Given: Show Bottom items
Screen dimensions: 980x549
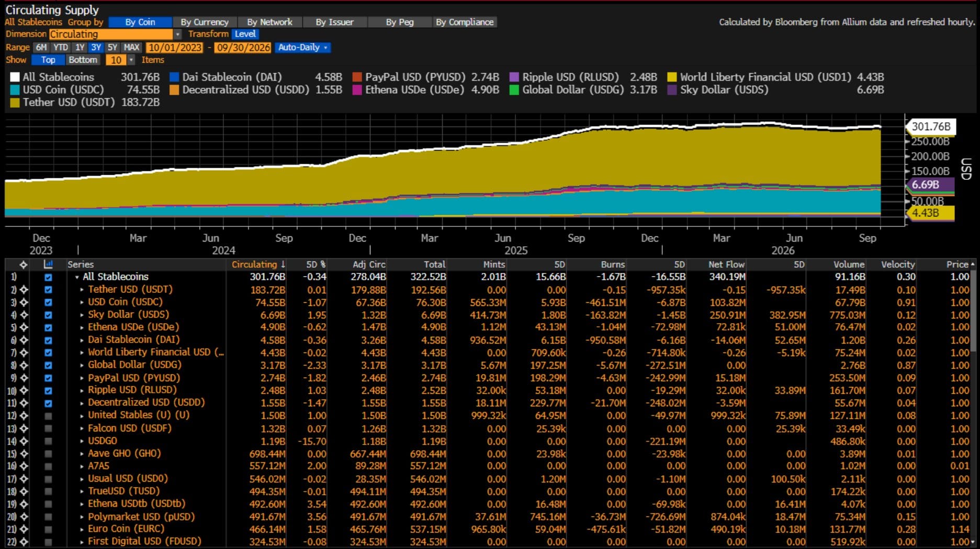Looking at the screenshot, I should (x=83, y=60).
